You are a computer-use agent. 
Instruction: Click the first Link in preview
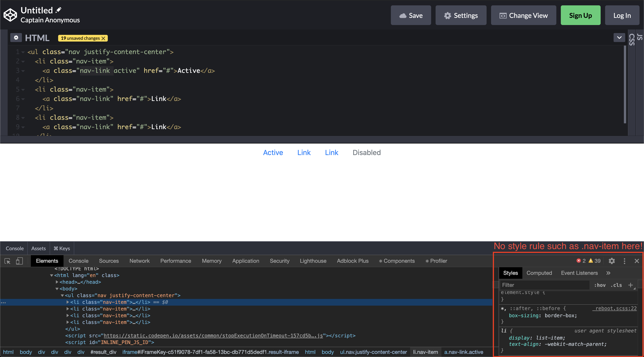coord(304,152)
